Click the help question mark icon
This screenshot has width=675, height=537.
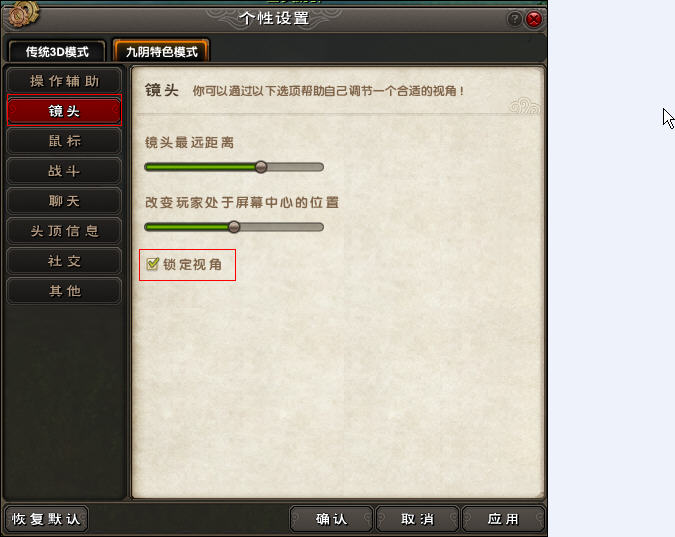(514, 19)
